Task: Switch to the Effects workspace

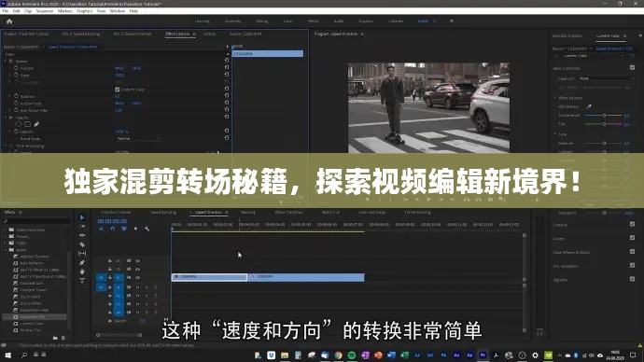Action: tap(313, 21)
